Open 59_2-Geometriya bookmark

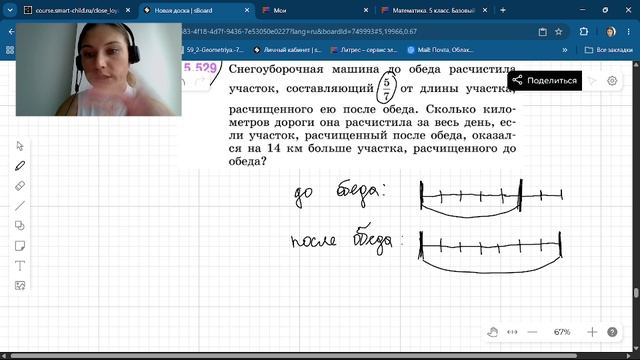coord(214,50)
